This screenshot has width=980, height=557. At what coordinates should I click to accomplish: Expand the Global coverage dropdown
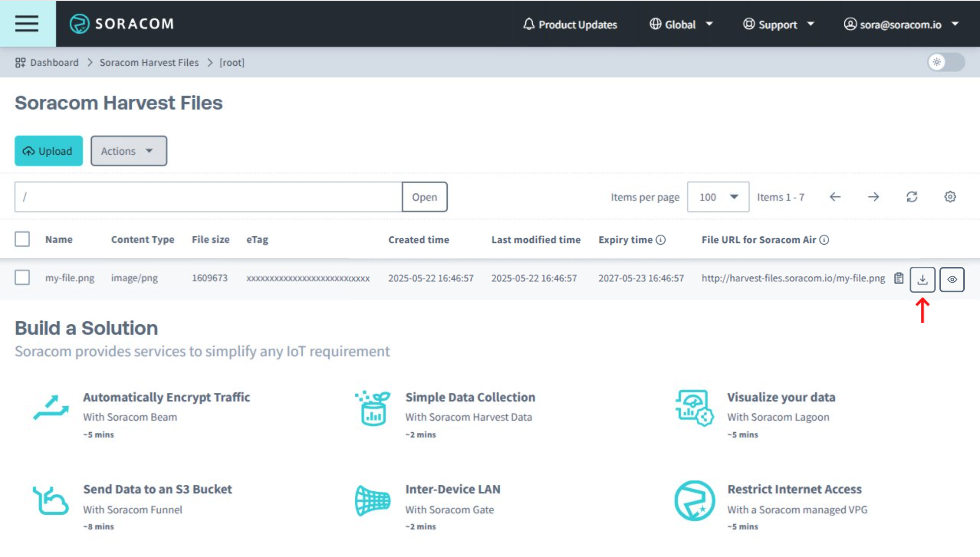(x=681, y=24)
